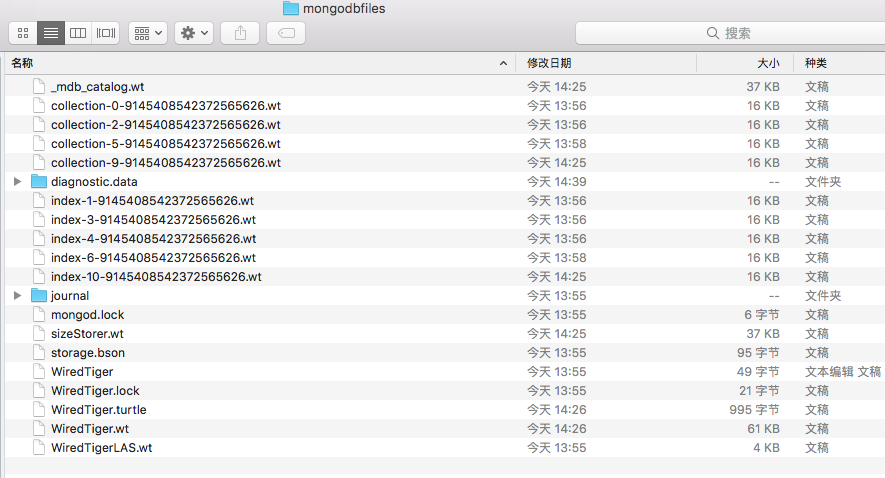
Task: Expand the journal folder
Action: click(17, 296)
